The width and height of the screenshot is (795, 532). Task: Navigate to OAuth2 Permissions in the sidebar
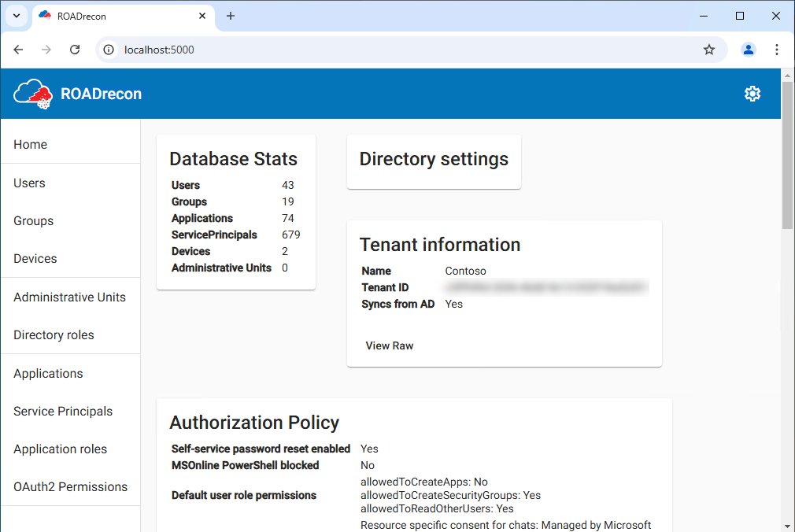click(71, 487)
